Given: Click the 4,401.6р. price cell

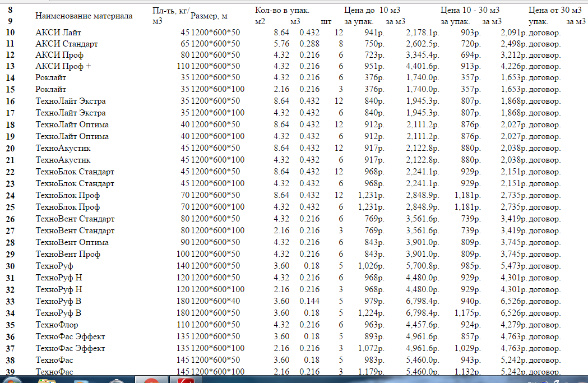Looking at the screenshot, I should pyautogui.click(x=423, y=66).
